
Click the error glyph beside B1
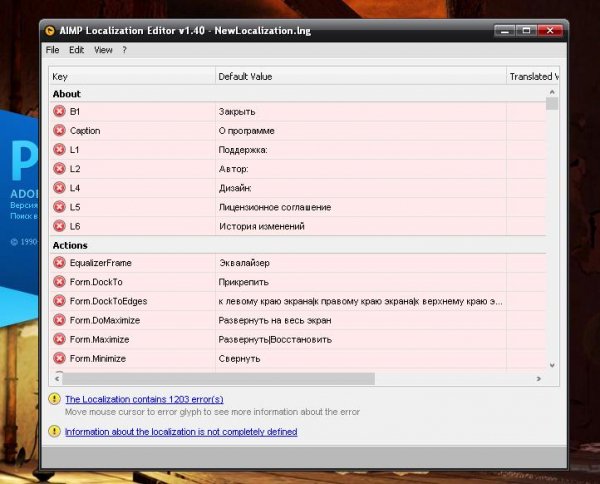[x=59, y=111]
